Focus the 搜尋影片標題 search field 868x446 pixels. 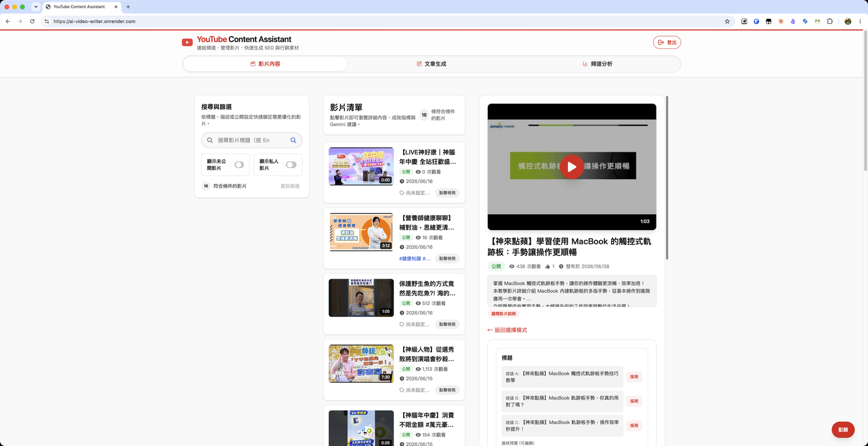point(252,140)
